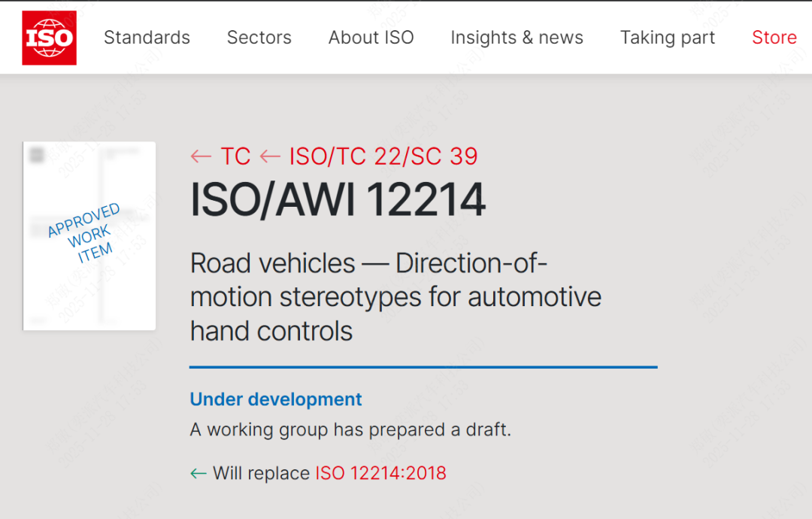The image size is (812, 519).
Task: Click the text 'A working group has prepared a draft.'
Action: coord(350,429)
